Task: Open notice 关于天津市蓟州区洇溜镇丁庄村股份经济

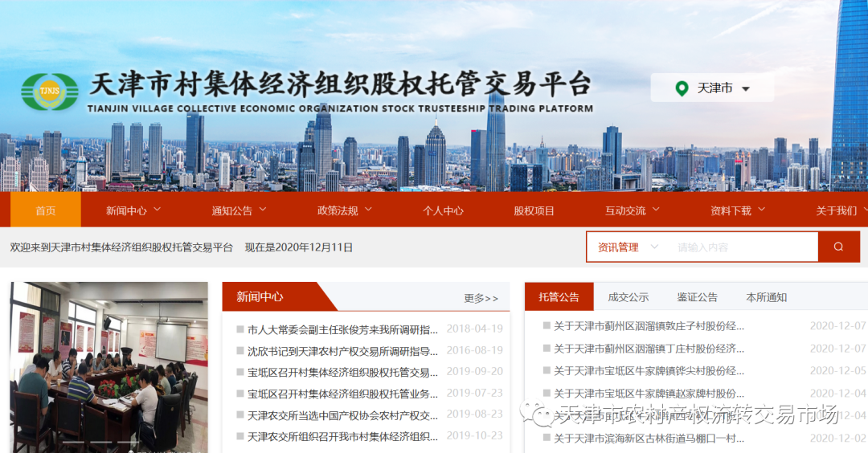Action: (649, 349)
